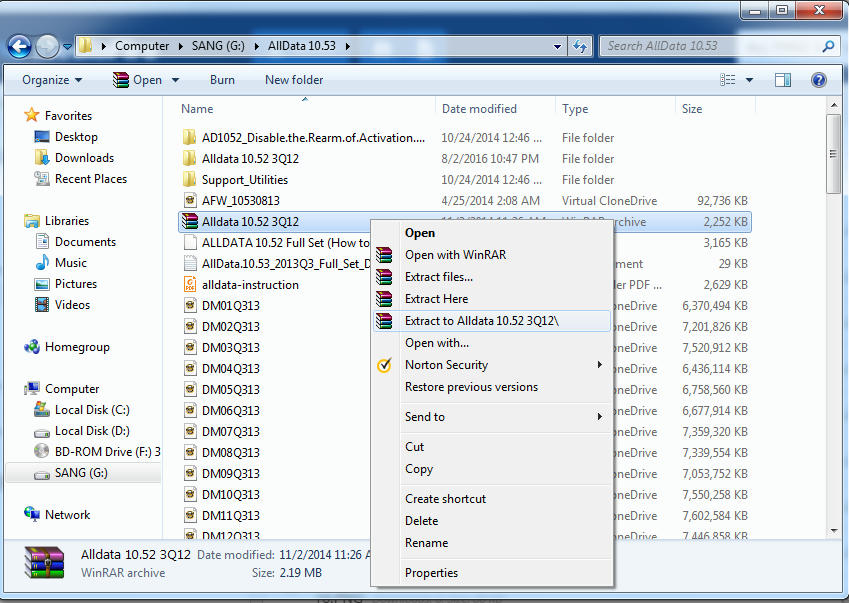Viewport: 849px width, 603px height.
Task: Select DM05Q313 disc image
Action: [x=222, y=390]
